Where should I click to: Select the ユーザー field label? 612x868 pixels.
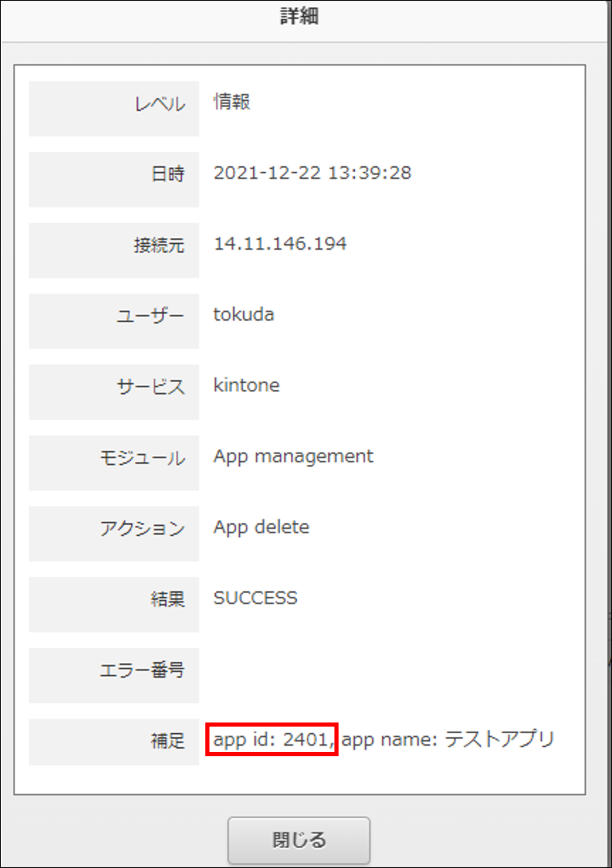(x=150, y=316)
